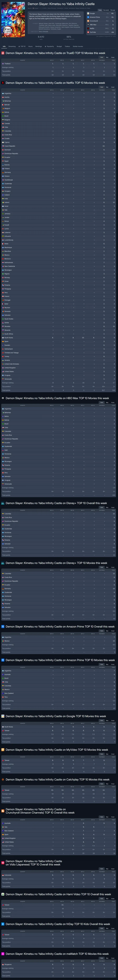The height and width of the screenshot is (980, 118).
Task: Switch the HBO Max section to Map view
Action: click(x=107, y=402)
